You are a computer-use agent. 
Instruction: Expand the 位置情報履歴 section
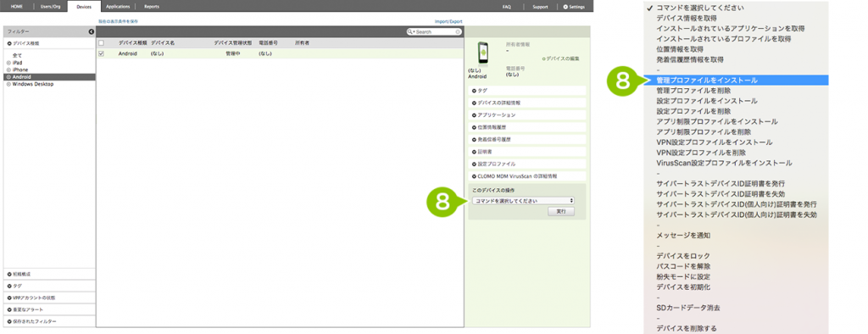[527, 127]
